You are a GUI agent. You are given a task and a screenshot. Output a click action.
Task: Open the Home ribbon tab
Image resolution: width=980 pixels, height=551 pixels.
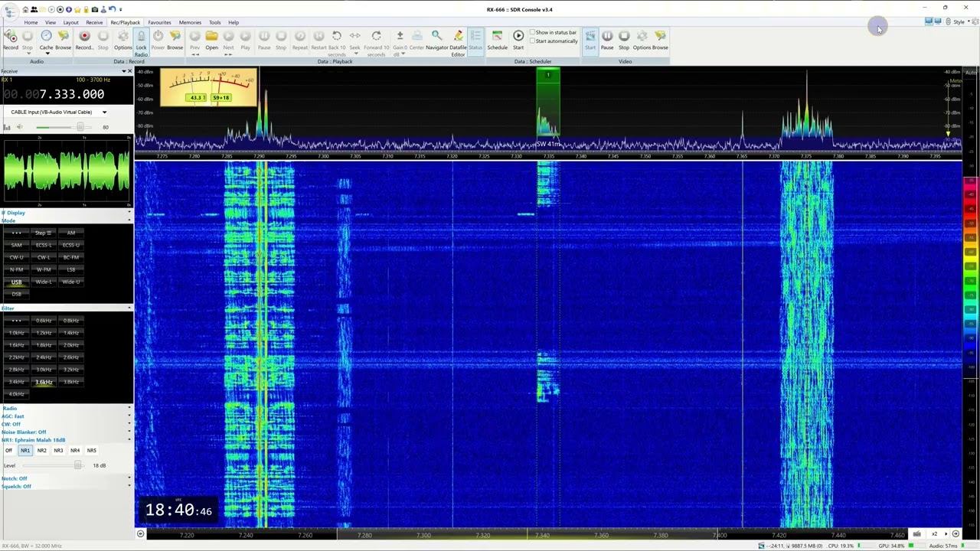coord(31,22)
